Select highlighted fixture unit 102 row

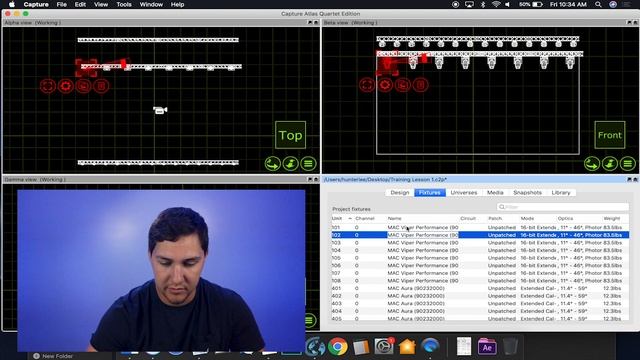[480, 235]
